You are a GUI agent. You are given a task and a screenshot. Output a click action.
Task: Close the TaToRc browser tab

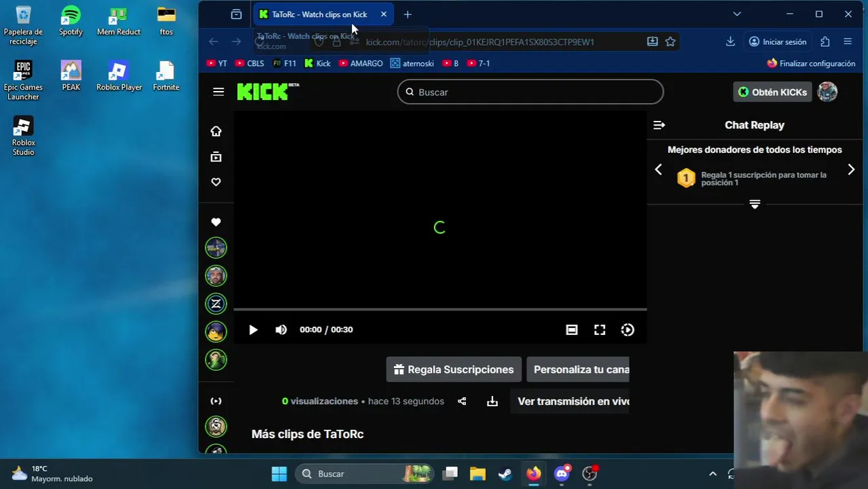[384, 14]
